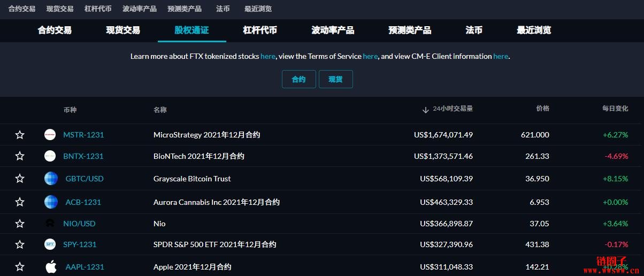The width and height of the screenshot is (644, 276).
Task: Open 波动率产品 in top small menu
Action: point(140,9)
